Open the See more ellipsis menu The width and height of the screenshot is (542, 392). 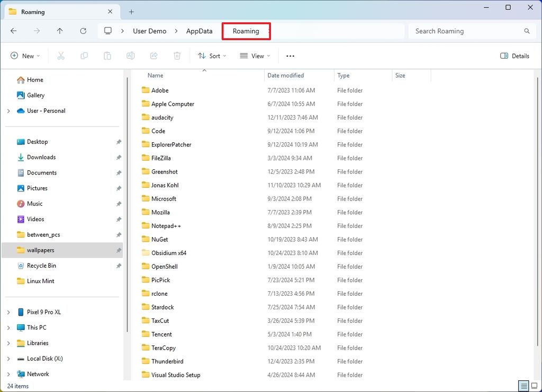tap(290, 56)
